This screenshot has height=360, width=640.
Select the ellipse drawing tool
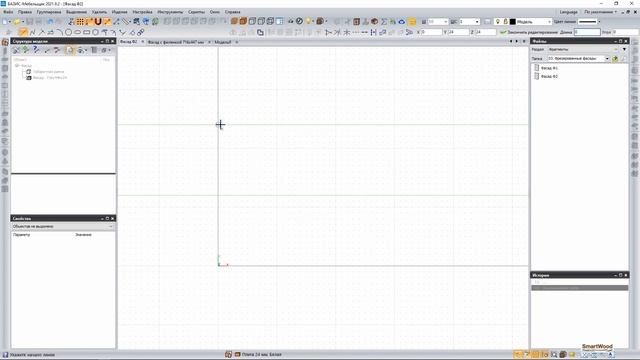78,32
